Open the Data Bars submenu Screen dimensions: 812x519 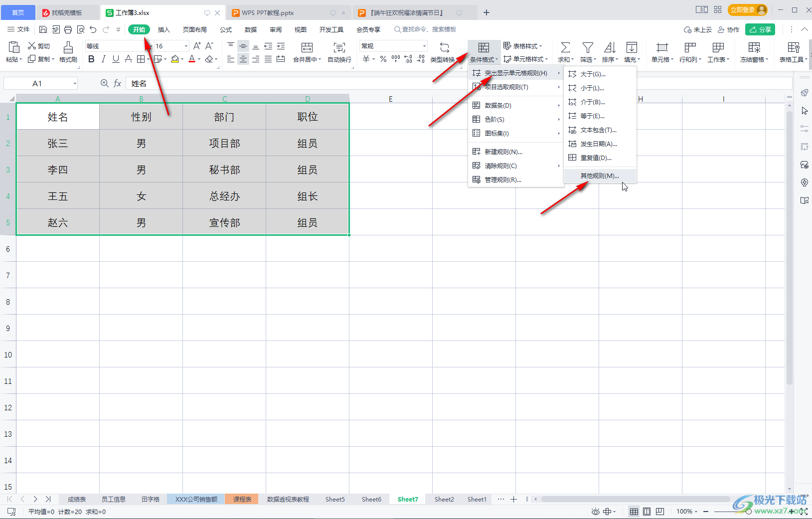(x=516, y=106)
